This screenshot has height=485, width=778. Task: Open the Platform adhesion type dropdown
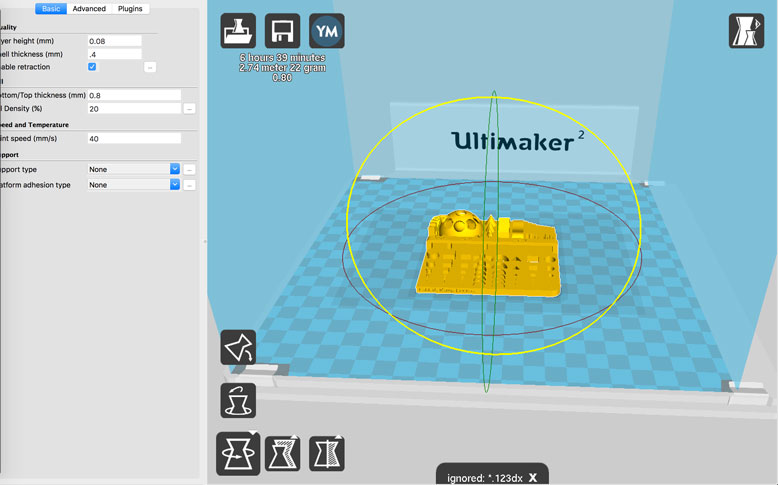[133, 185]
